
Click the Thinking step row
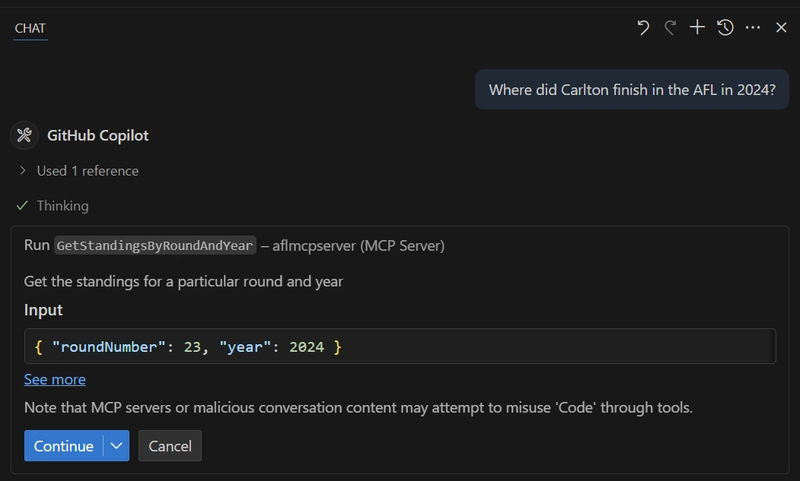(53, 206)
